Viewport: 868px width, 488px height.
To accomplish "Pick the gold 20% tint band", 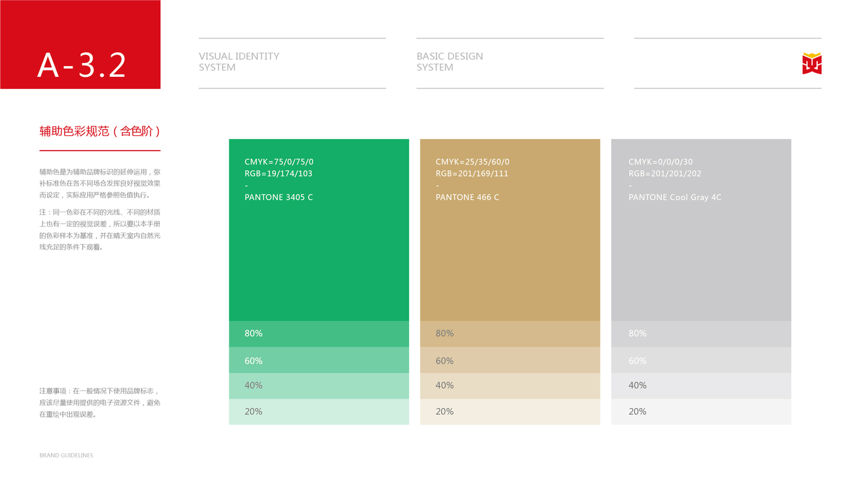I will click(x=510, y=412).
